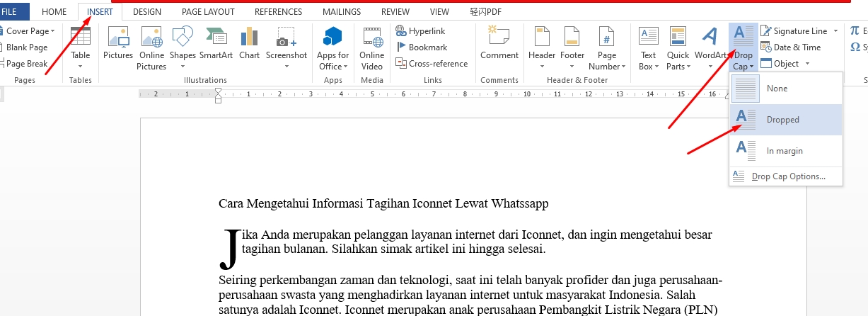Open the Table insert dropdown

81,48
